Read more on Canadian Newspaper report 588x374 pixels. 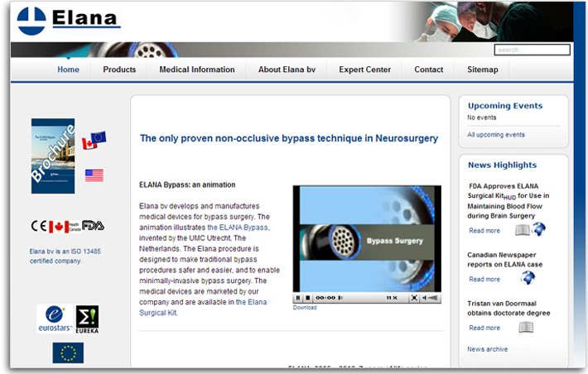tap(484, 279)
